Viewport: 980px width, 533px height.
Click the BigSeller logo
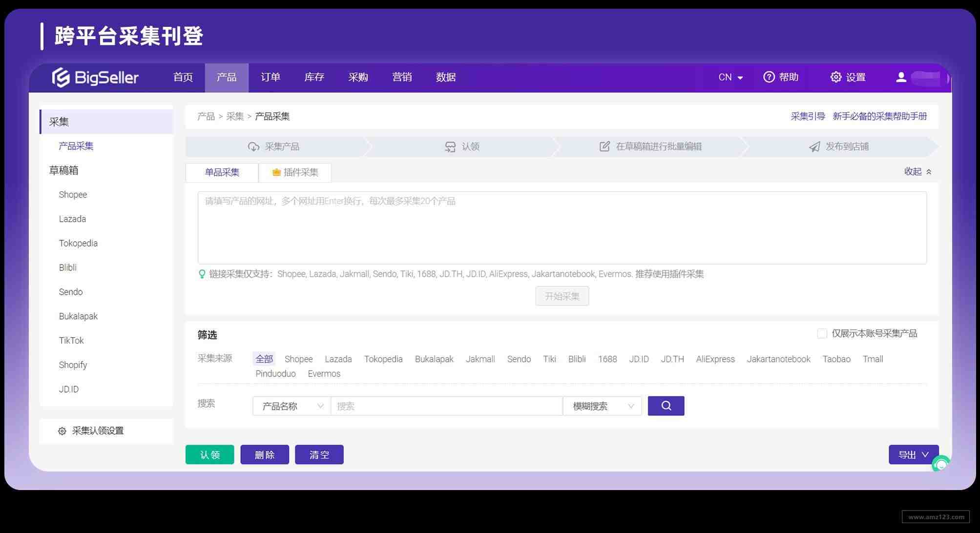[95, 77]
